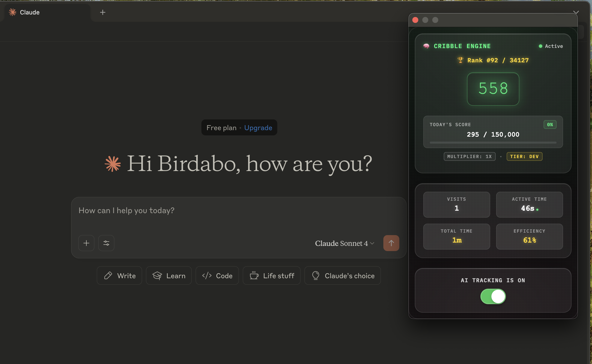This screenshot has height=364, width=592.
Task: Click the TOTAL TIME 1m card
Action: 456,237
